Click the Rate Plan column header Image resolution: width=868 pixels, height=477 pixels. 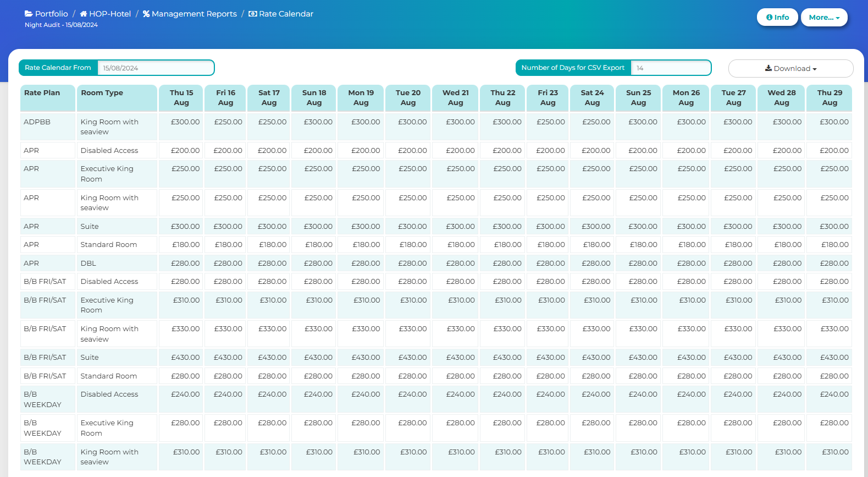(48, 98)
